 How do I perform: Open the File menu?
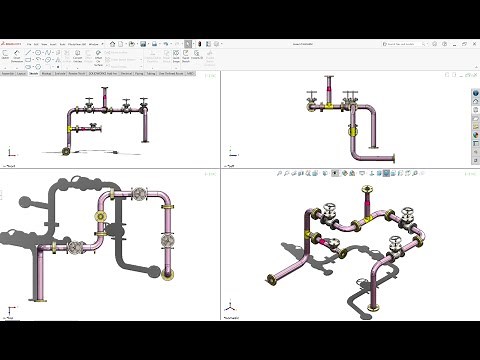29,44
